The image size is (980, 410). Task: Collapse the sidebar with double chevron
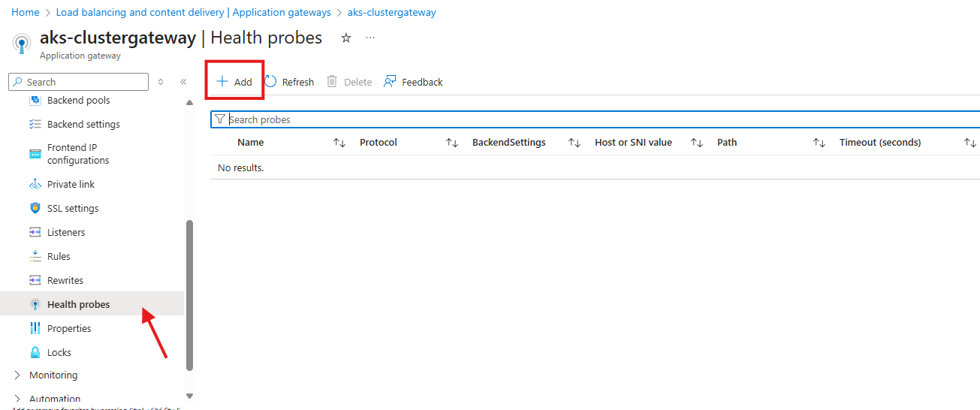click(x=183, y=82)
